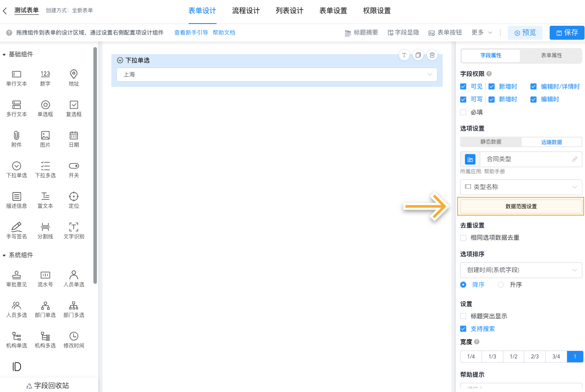Add a 手写签名 component
585x392 pixels.
16,230
